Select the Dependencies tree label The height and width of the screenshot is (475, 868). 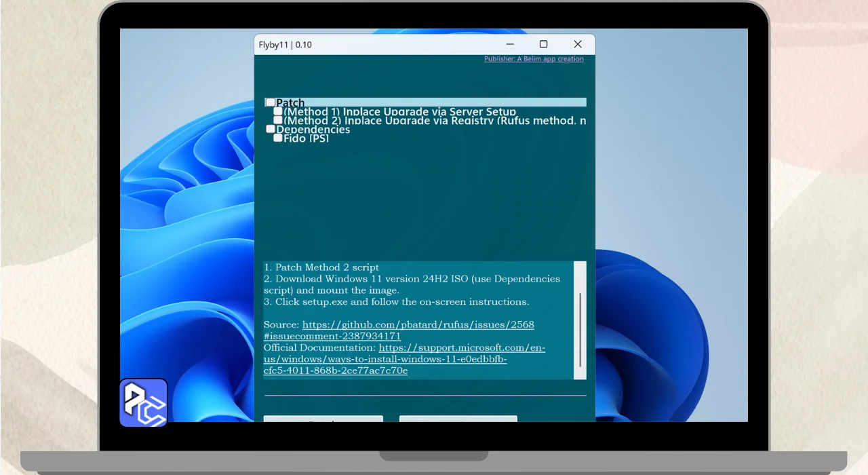[x=313, y=130]
